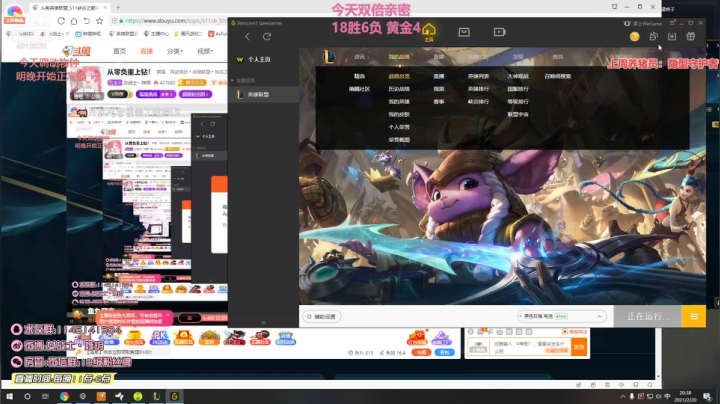Open Windows Start button
Viewport: 720px width, 404px height.
(x=9, y=396)
